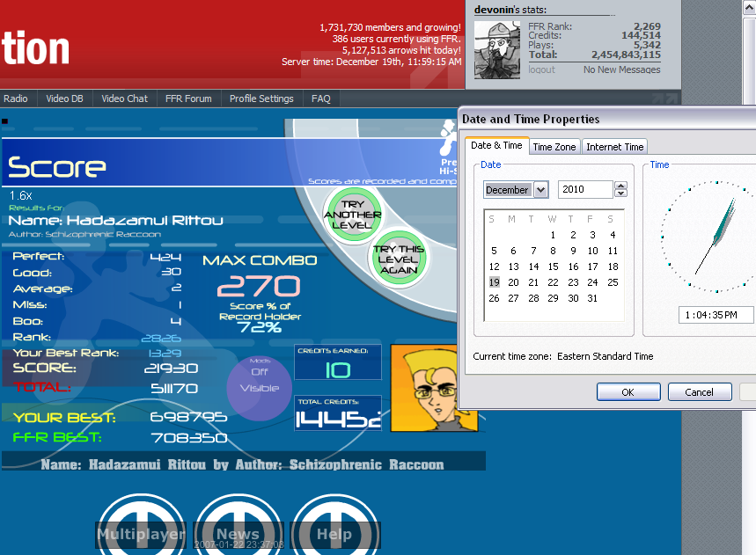Click Cancel in Date and Time Properties
The image size is (756, 555).
700,391
